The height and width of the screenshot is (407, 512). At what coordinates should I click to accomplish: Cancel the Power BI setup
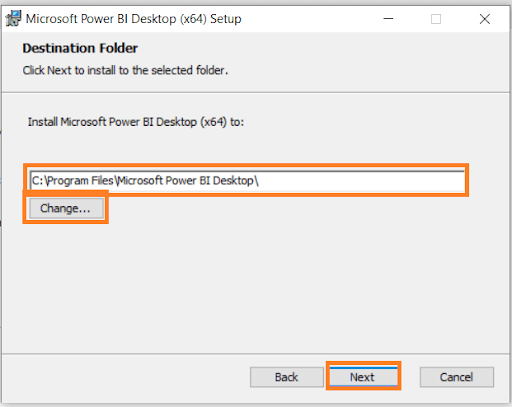click(457, 377)
